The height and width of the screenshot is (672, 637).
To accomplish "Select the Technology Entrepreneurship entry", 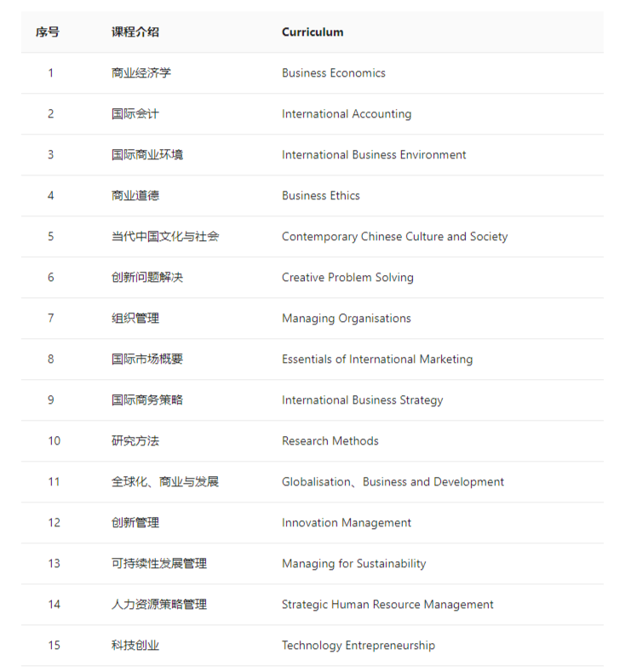I will click(358, 646).
